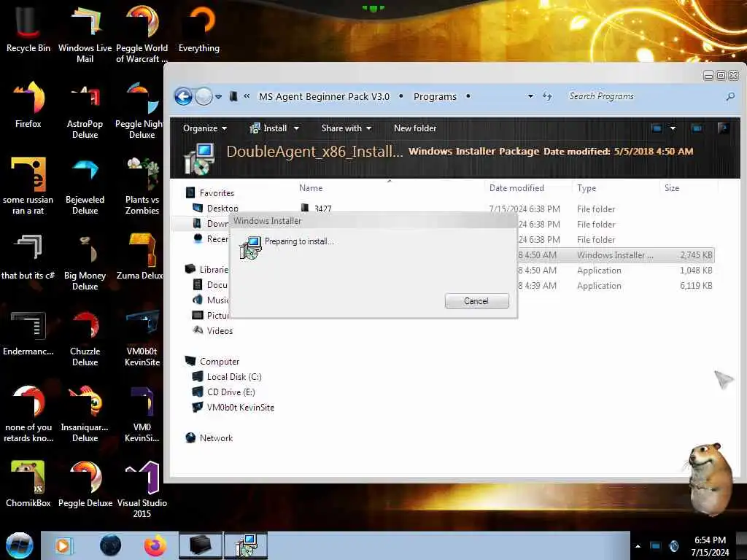Cancel the Windows Installer dialog
This screenshot has height=560, width=747.
pyautogui.click(x=476, y=301)
